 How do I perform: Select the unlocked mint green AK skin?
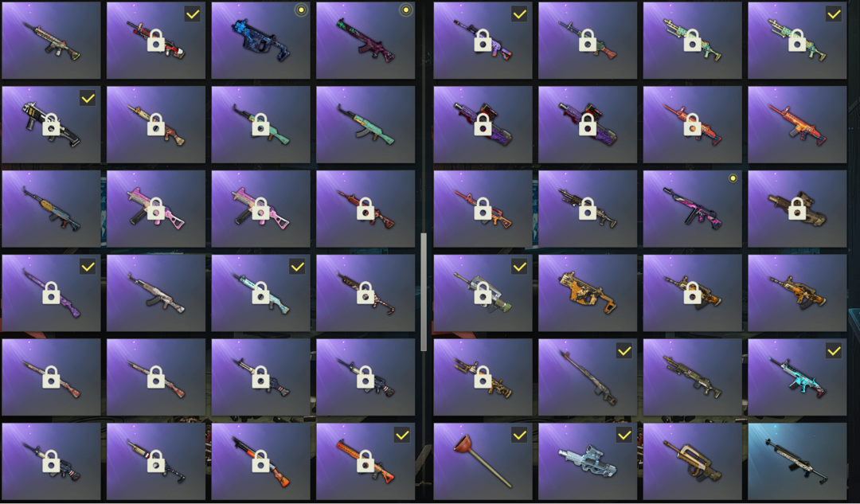click(365, 124)
